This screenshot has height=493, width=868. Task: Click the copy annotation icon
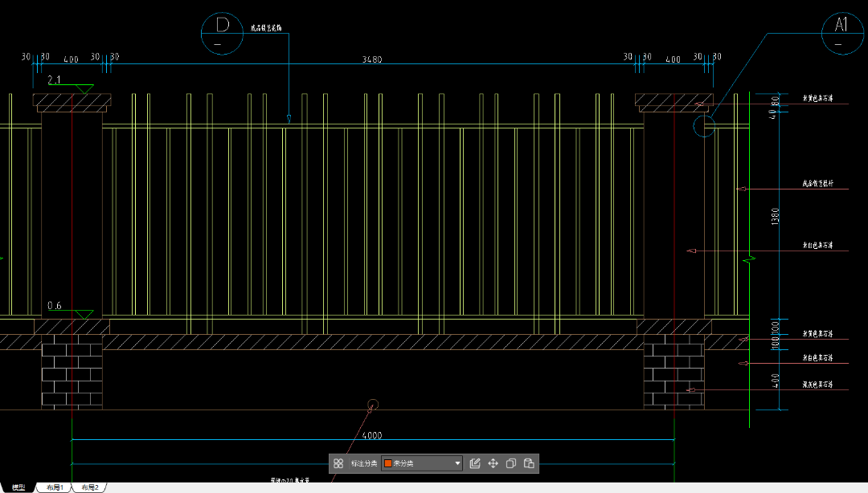click(511, 463)
